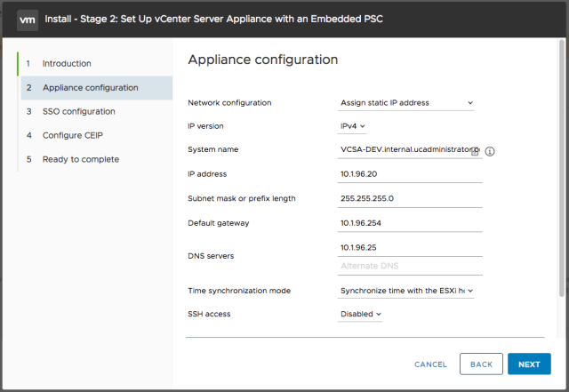Click the password manager icon in System name field
The image size is (569, 392).
pyautogui.click(x=475, y=151)
